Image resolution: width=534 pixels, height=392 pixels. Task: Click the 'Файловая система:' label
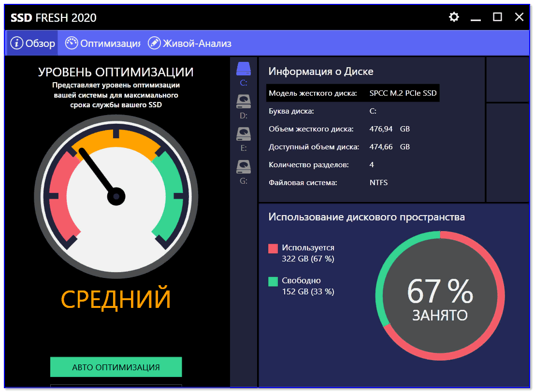303,183
